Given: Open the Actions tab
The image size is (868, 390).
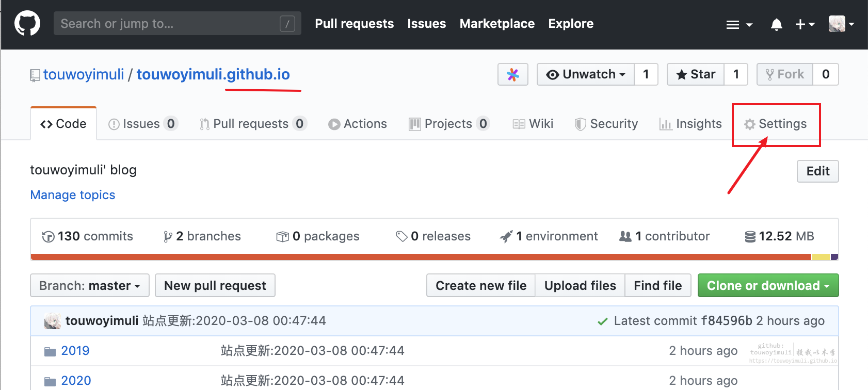Looking at the screenshot, I should 358,124.
